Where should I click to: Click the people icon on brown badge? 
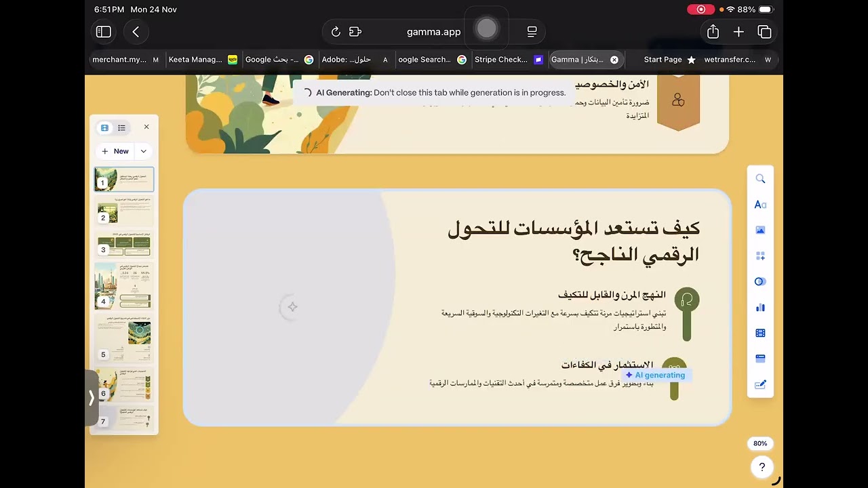pyautogui.click(x=678, y=100)
